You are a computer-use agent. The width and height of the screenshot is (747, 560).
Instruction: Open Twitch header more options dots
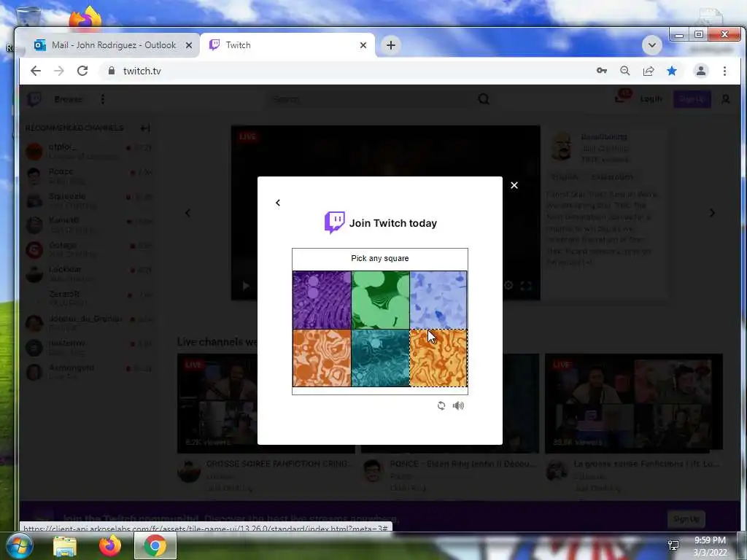tap(103, 99)
